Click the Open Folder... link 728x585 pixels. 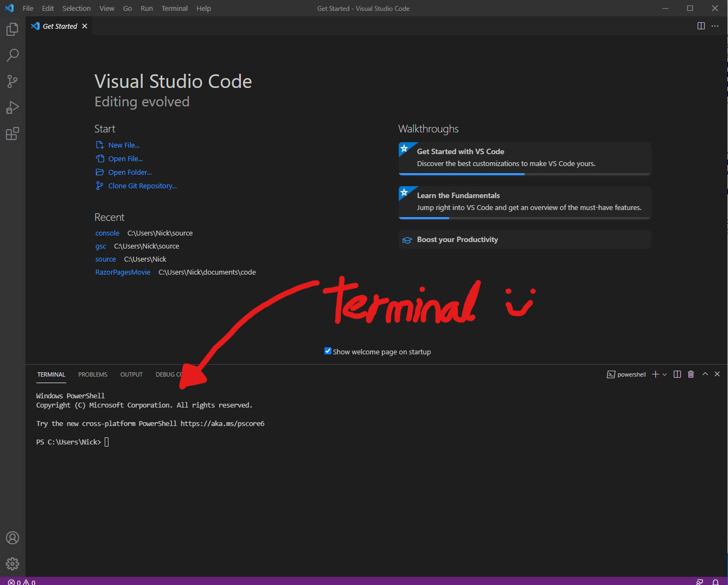click(x=124, y=172)
